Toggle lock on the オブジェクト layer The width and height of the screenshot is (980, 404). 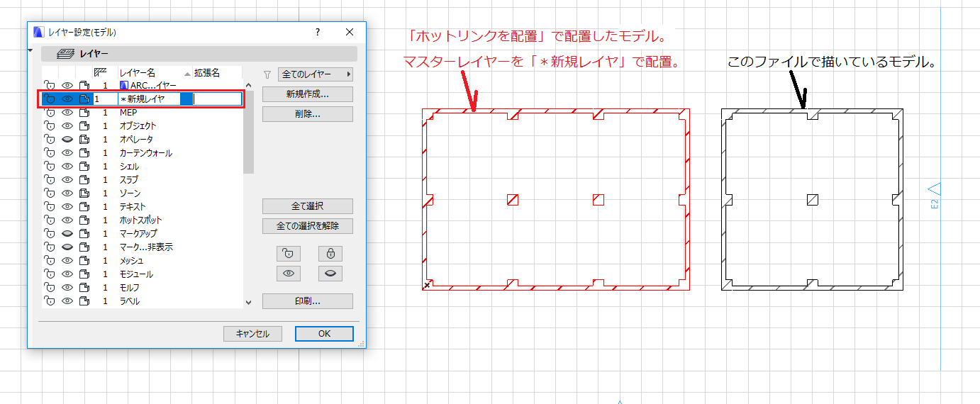click(50, 125)
